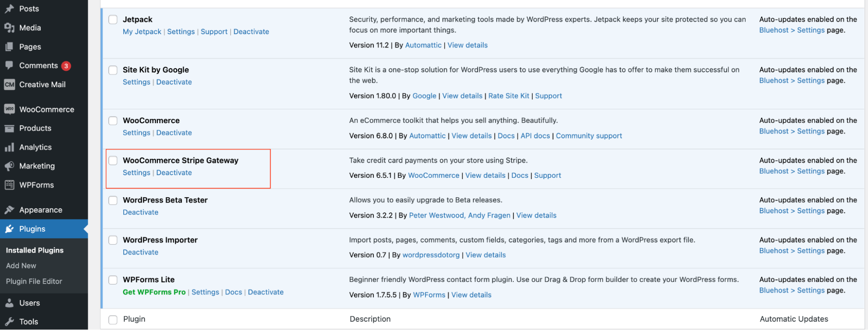Viewport: 868px width, 330px height.
Task: View details for Jetpack plugin
Action: pyautogui.click(x=468, y=45)
